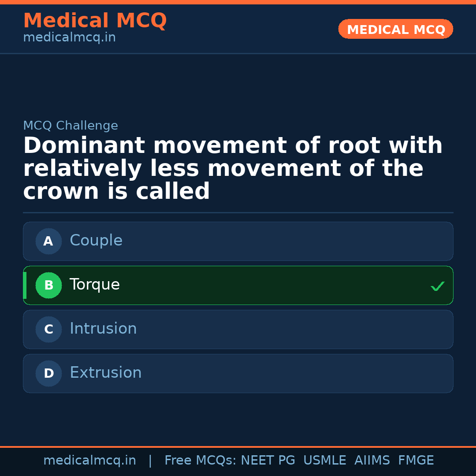Screen dimensions: 476x476
Task: Click the NEET PG footer label
Action: [x=268, y=460]
